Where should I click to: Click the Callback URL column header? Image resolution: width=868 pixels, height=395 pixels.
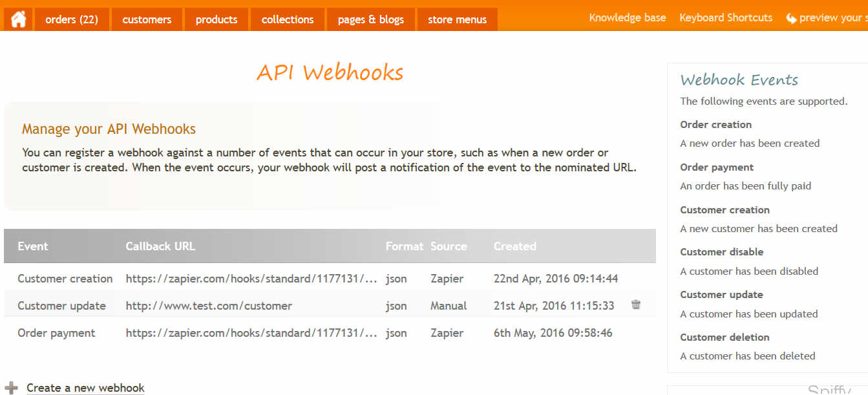(x=160, y=246)
